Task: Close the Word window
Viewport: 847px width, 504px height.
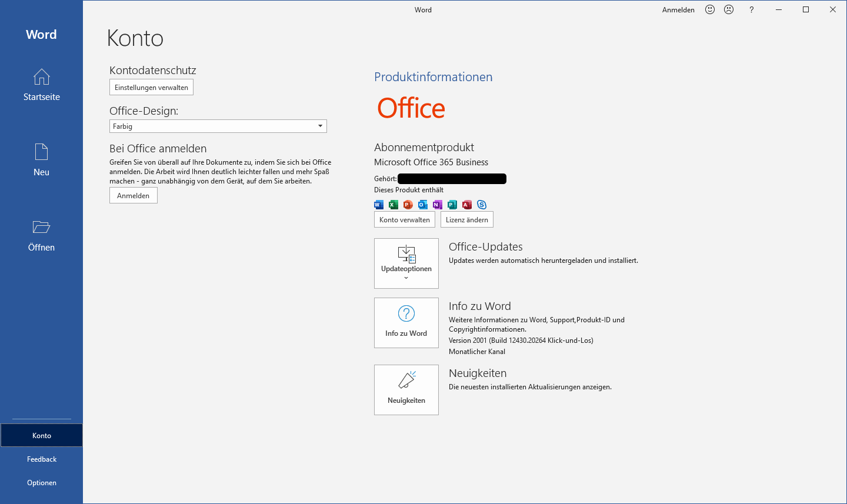Action: [833, 9]
